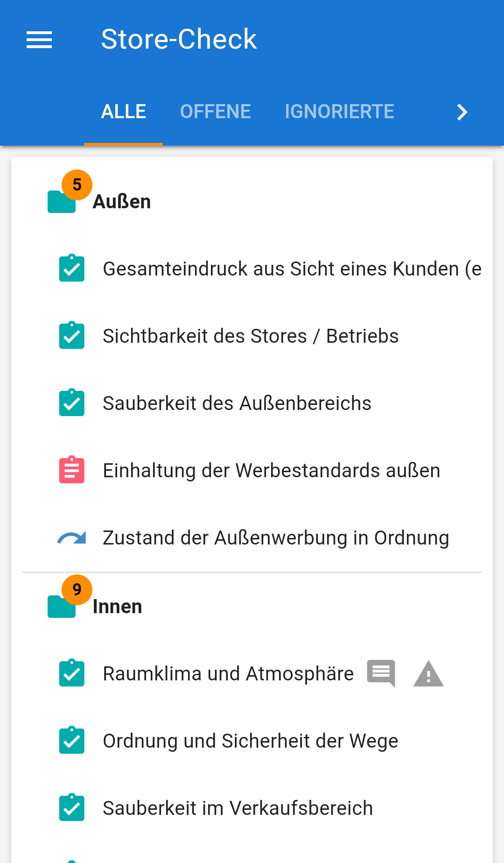Collapse the Außen category header
The height and width of the screenshot is (863, 504).
(122, 202)
